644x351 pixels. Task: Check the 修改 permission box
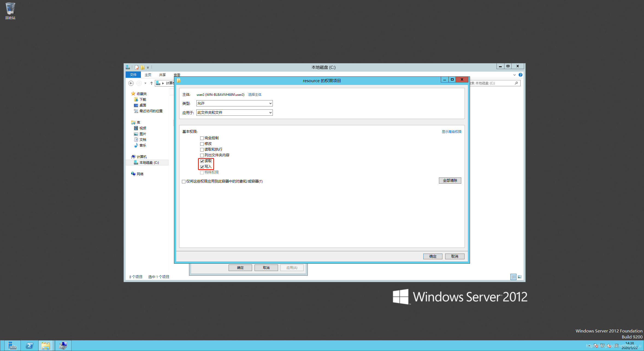202,144
